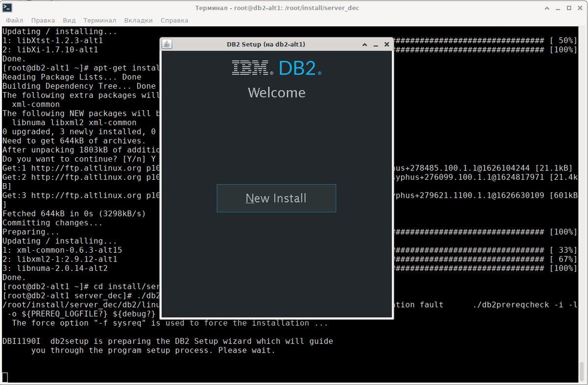
Task: Click "you through the program setup process" line
Action: (x=153, y=350)
